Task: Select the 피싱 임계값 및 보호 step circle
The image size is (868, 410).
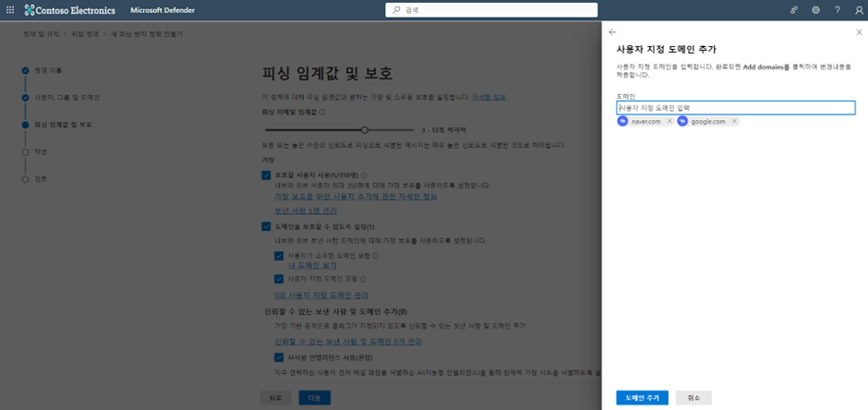Action: (x=25, y=125)
